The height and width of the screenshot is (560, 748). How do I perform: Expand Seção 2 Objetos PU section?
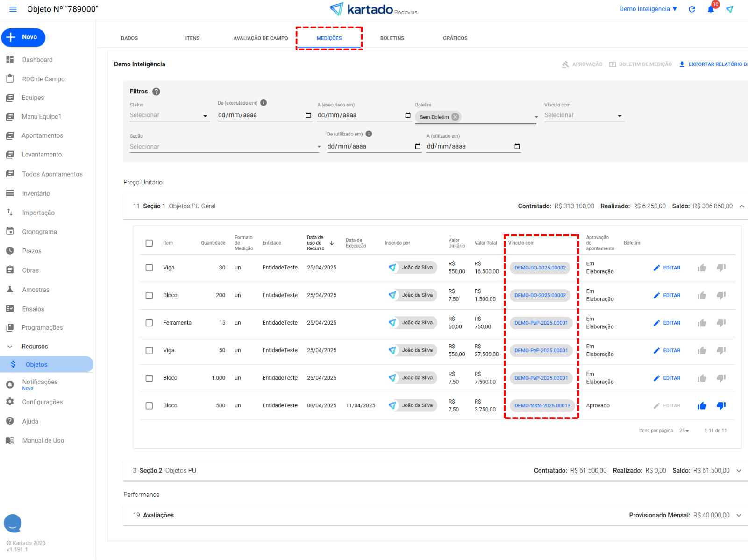pos(739,471)
